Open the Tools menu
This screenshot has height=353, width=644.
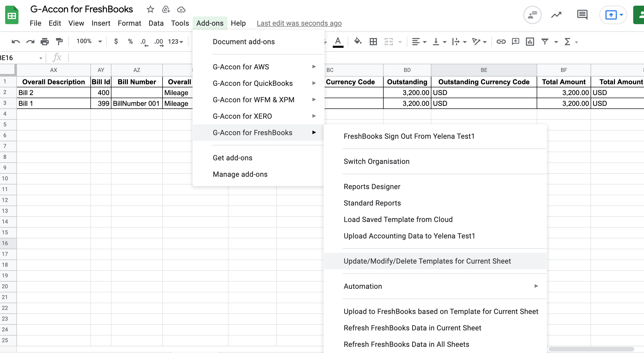point(180,23)
